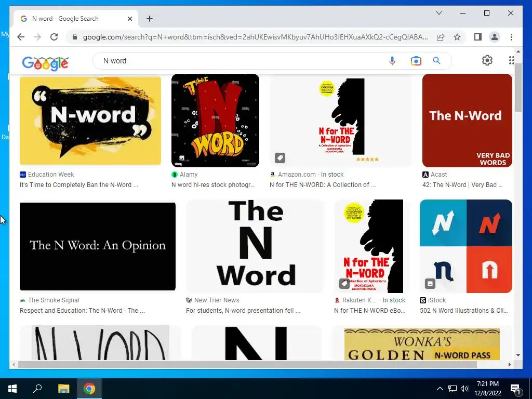Open Windows taskbar search

(x=37, y=389)
